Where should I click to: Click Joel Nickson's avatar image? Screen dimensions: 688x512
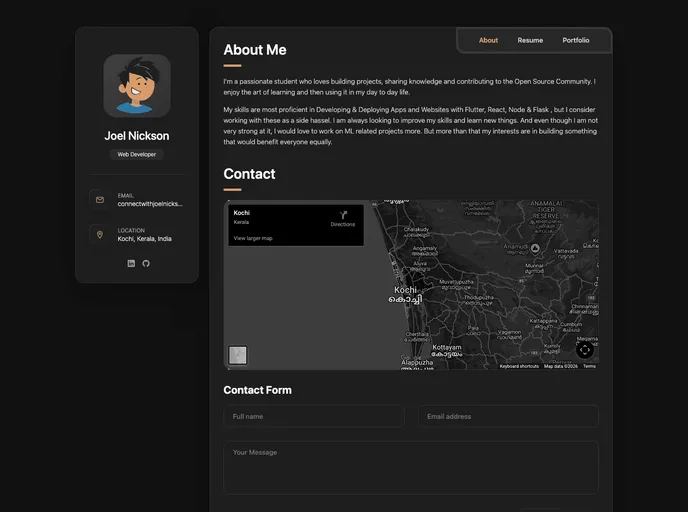(x=137, y=86)
